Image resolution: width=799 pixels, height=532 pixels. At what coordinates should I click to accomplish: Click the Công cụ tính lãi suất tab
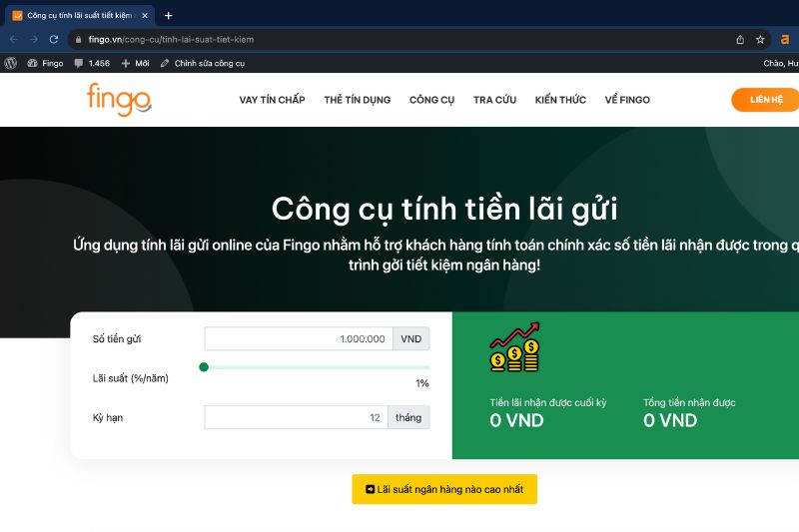[x=80, y=16]
